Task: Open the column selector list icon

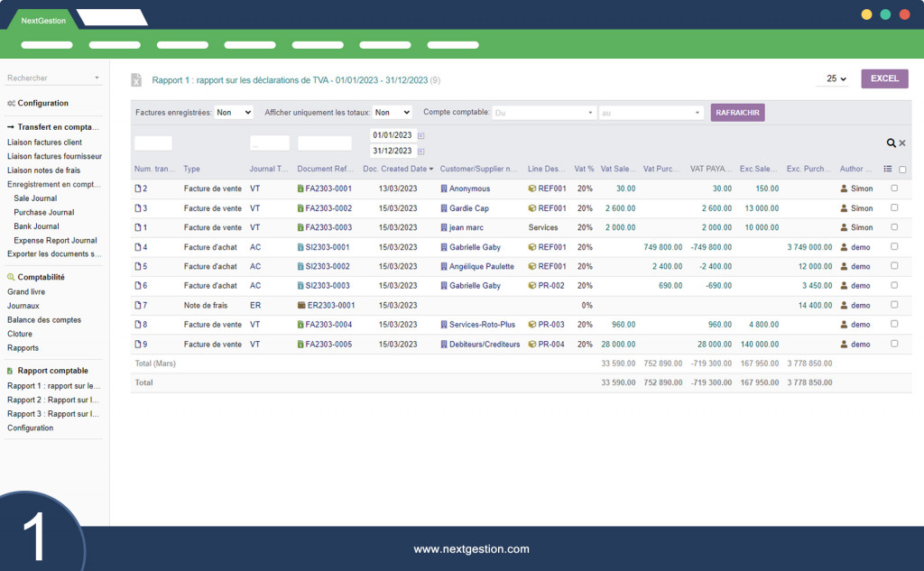Action: point(888,169)
